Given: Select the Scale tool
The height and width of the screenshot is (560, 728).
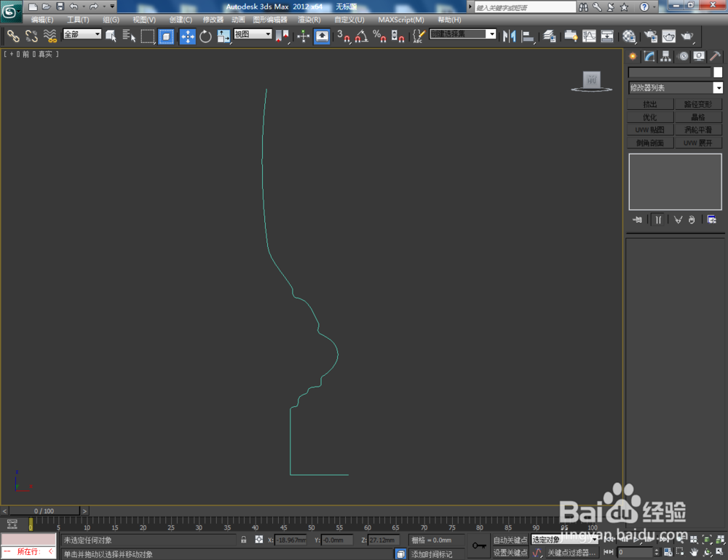Looking at the screenshot, I should tap(223, 36).
